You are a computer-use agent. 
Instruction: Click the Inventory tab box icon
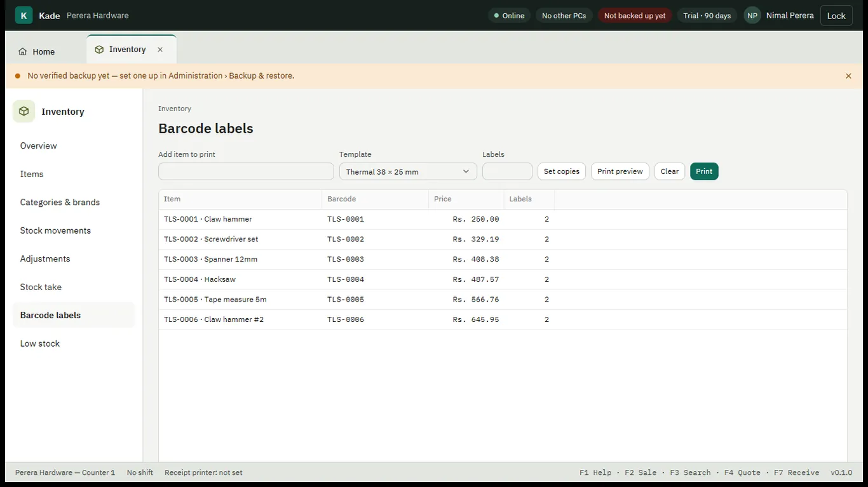pyautogui.click(x=99, y=50)
